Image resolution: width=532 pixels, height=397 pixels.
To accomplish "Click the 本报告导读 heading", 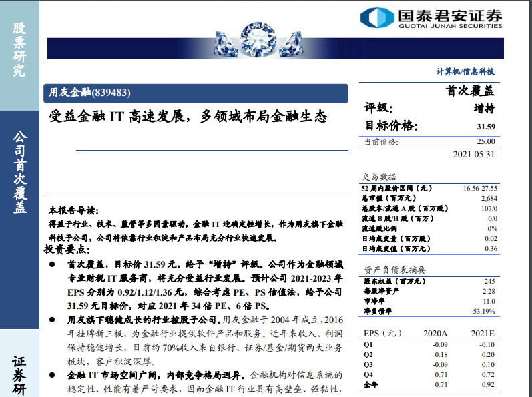I will 73,210.
